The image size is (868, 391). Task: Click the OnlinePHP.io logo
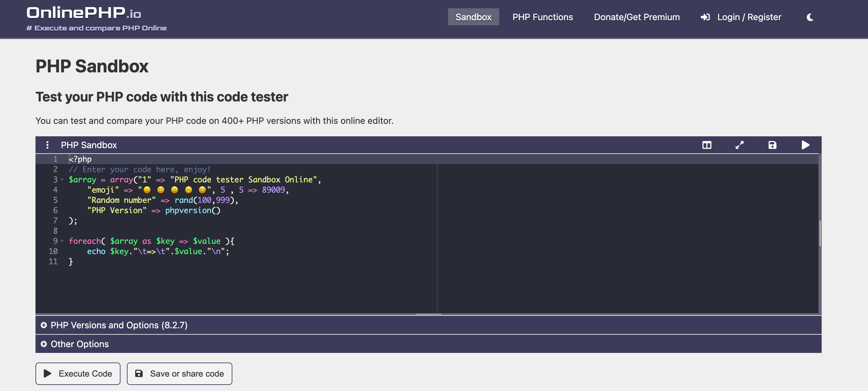click(83, 13)
